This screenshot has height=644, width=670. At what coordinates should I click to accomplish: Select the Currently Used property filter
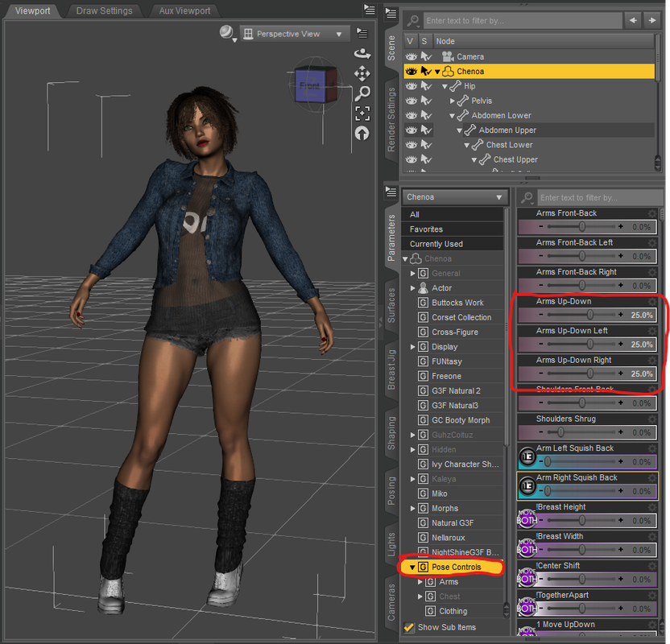pyautogui.click(x=452, y=244)
